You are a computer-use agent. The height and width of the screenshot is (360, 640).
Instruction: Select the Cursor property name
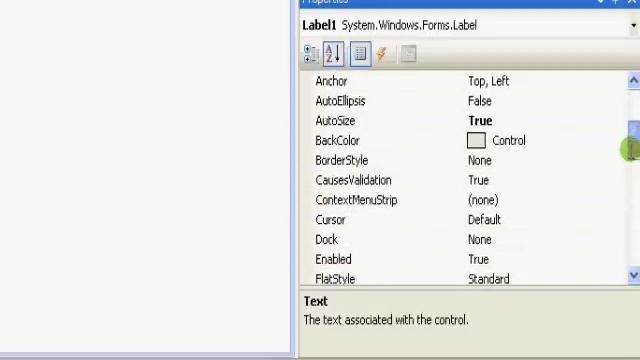click(330, 220)
